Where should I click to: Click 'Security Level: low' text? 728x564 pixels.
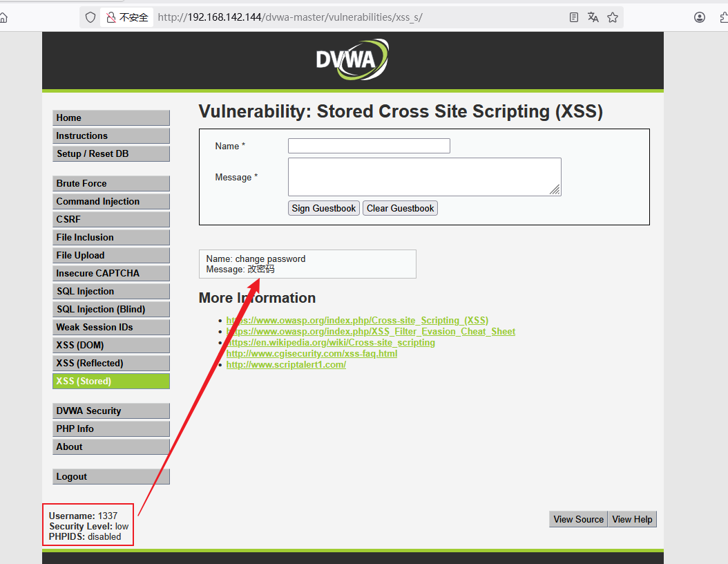[88, 527]
